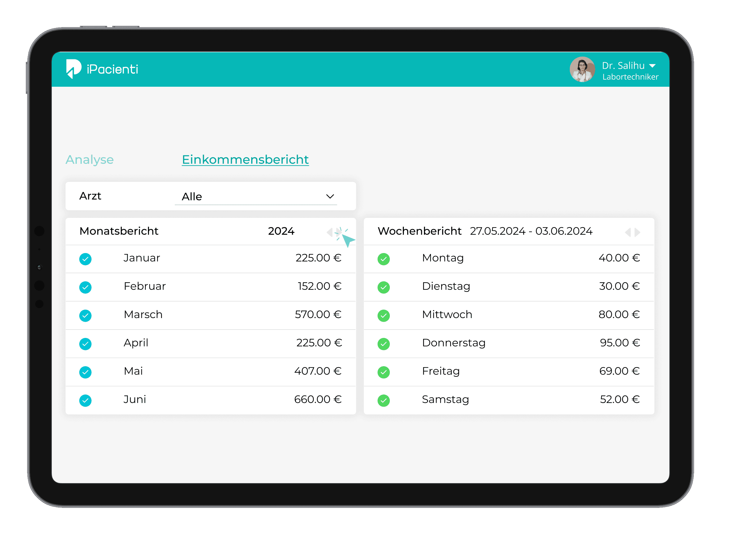Toggle the Juni blue checkmark
Image resolution: width=756 pixels, height=535 pixels.
[x=85, y=401]
